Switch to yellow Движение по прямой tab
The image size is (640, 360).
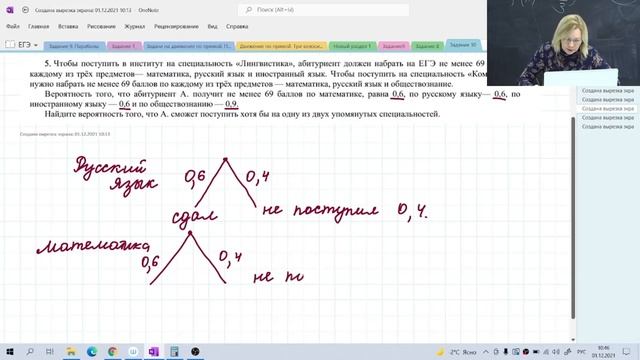click(x=281, y=46)
